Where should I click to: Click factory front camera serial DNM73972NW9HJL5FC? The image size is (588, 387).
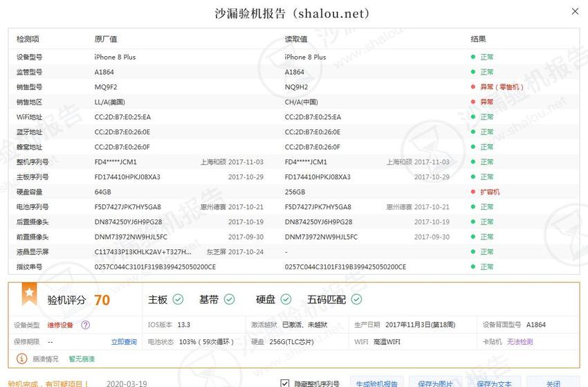click(x=131, y=237)
